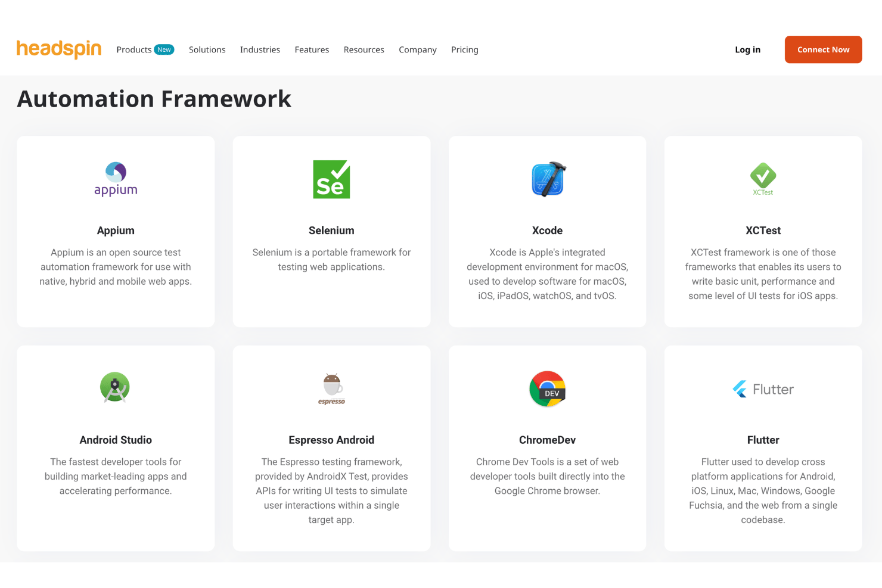Screen dimensions: 882x588
Task: Click the ChromeDev card title
Action: coord(548,440)
